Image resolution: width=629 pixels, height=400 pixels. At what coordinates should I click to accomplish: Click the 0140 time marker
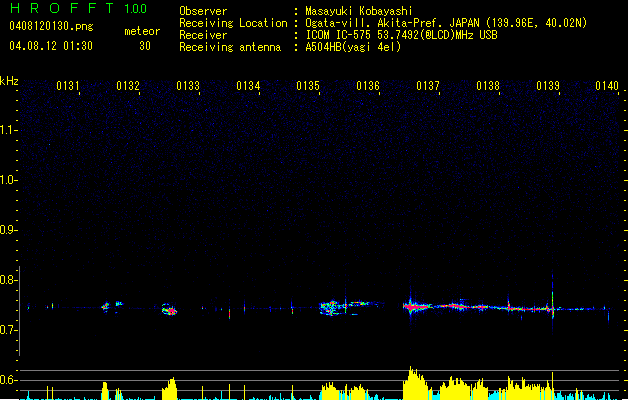pyautogui.click(x=607, y=85)
